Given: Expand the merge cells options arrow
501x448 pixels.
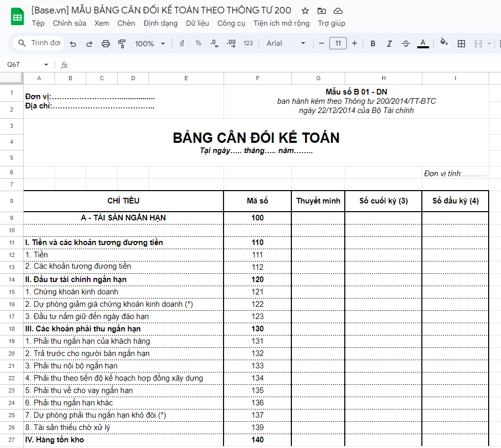Looking at the screenshot, I should click(x=489, y=44).
